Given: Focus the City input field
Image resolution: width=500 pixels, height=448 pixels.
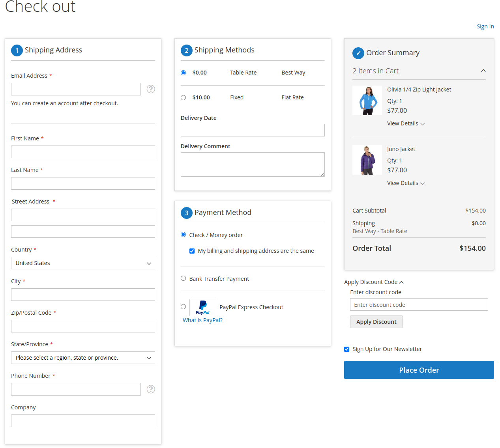Looking at the screenshot, I should click(83, 295).
